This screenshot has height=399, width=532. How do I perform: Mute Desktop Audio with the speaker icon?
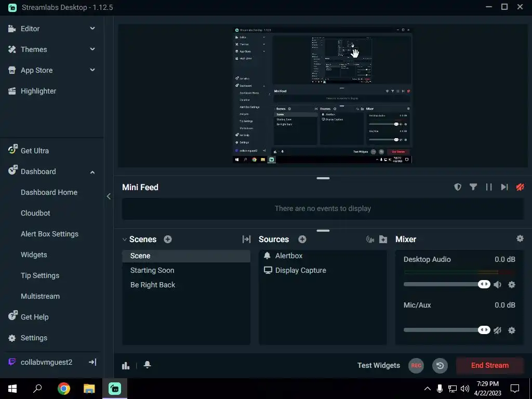click(x=498, y=285)
